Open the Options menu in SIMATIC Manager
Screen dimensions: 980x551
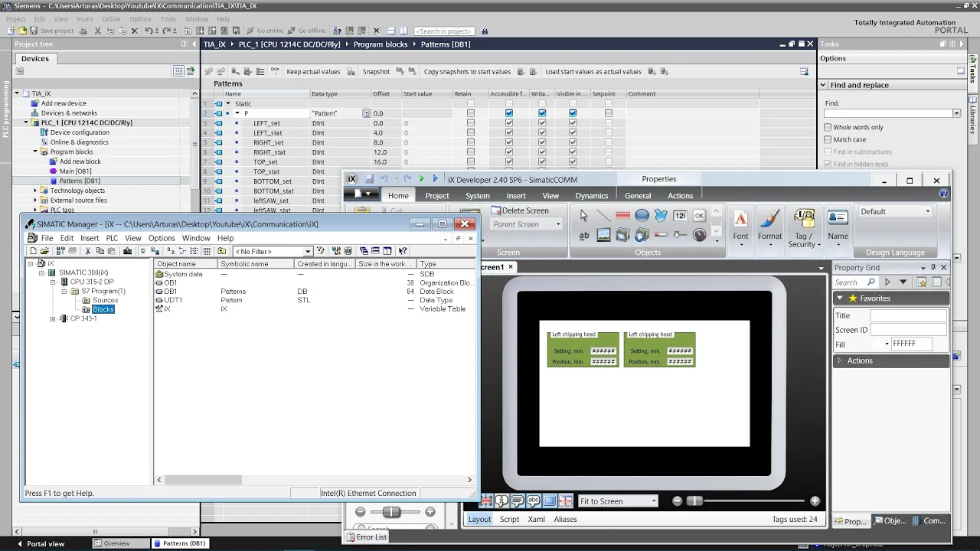coord(162,238)
